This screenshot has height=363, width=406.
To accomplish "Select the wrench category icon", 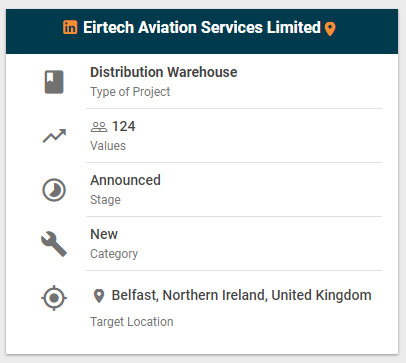I will coord(54,244).
